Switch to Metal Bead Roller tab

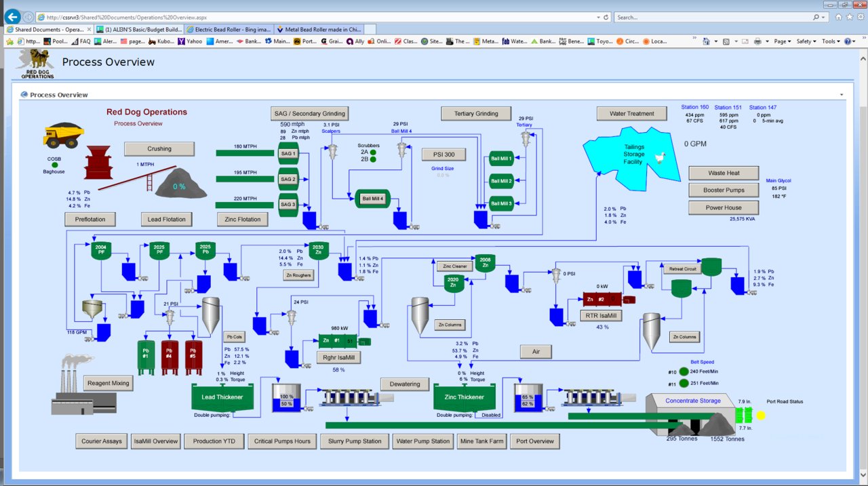pyautogui.click(x=319, y=29)
